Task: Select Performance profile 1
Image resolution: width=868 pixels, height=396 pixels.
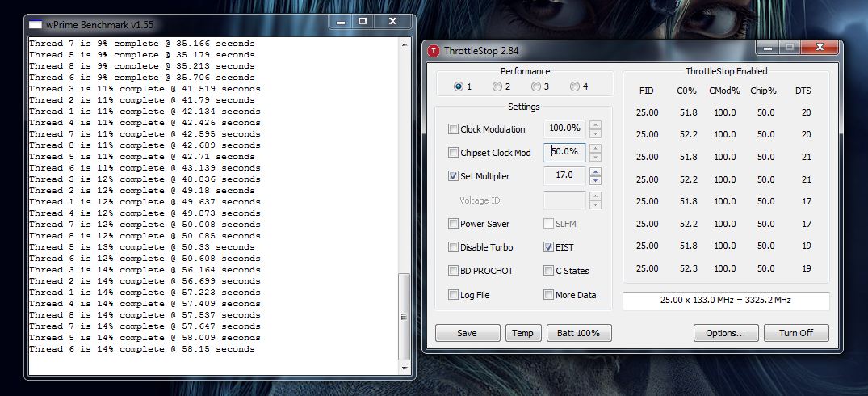Action: click(458, 86)
